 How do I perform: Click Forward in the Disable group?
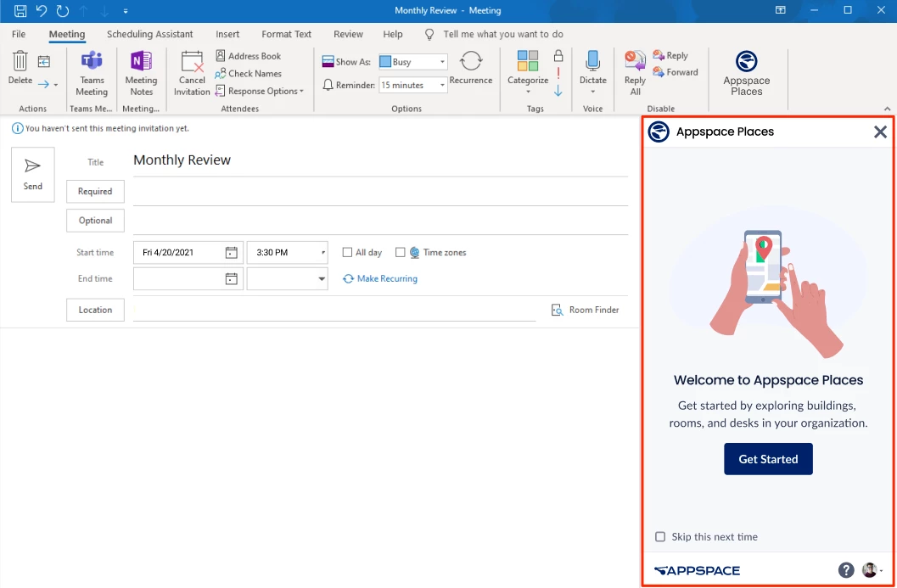point(676,73)
